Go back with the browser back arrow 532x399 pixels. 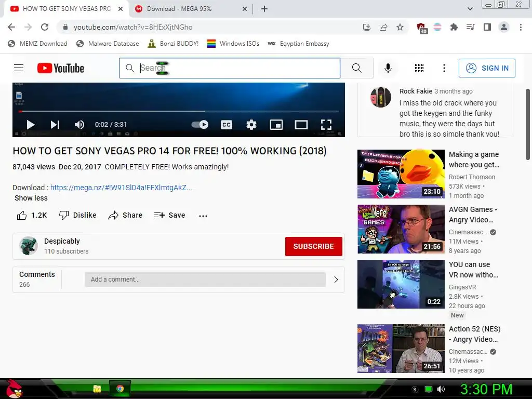(x=11, y=27)
